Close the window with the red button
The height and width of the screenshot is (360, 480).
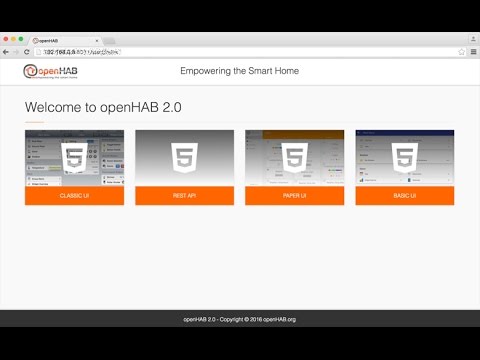6,39
